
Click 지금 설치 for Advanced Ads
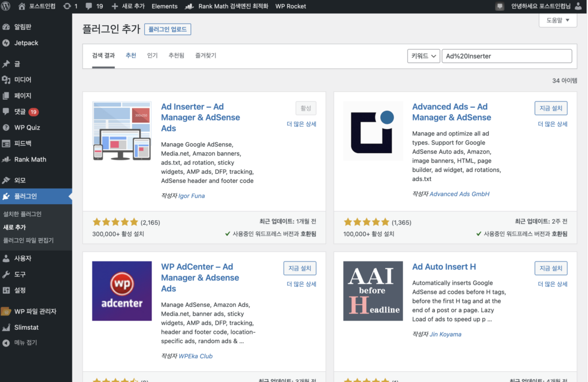[x=551, y=108]
